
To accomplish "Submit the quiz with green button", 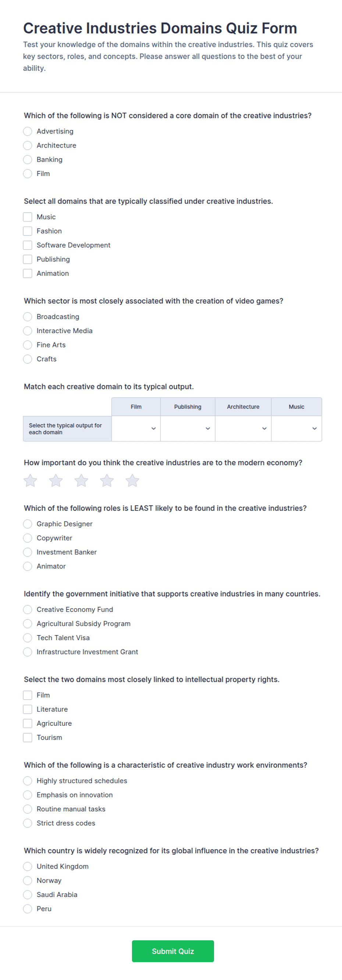I will point(173,951).
